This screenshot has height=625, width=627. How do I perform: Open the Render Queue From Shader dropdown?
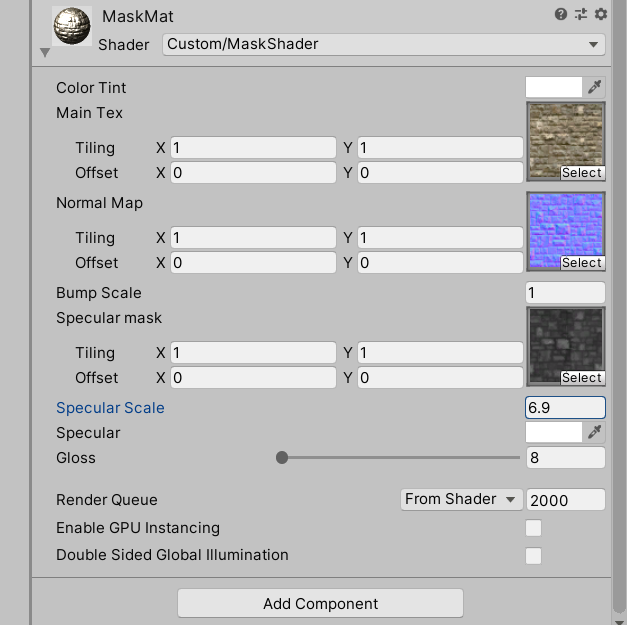pyautogui.click(x=461, y=499)
